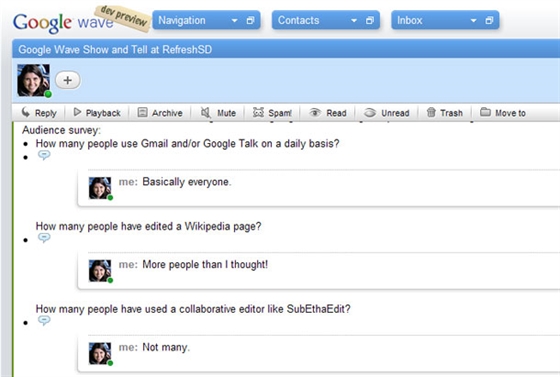Click inline reply bubble under Gmail question
This screenshot has width=560, height=377.
point(44,155)
